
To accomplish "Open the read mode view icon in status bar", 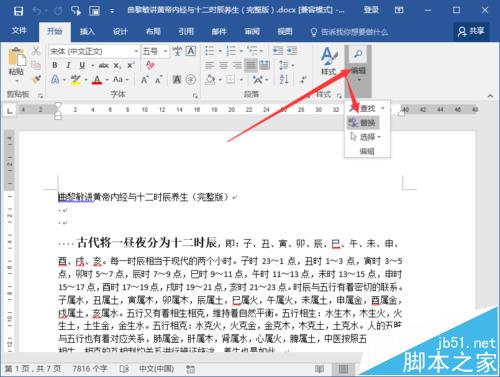I will pyautogui.click(x=319, y=369).
